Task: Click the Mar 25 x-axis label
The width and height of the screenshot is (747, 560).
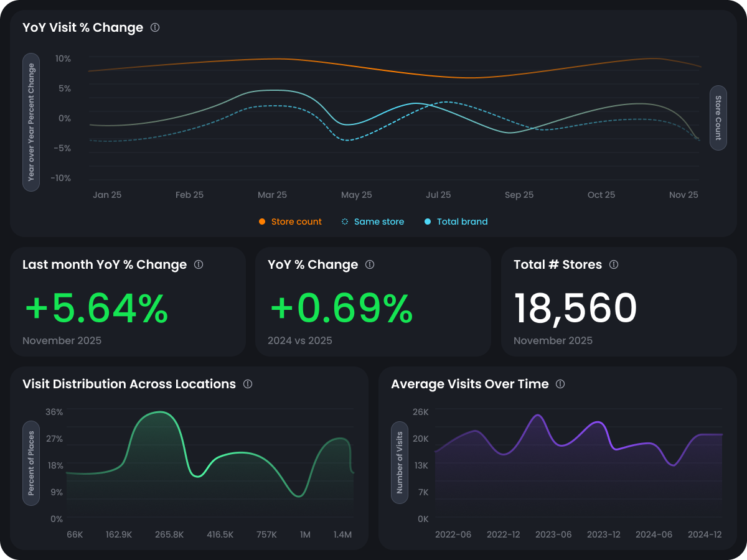Action: point(272,195)
